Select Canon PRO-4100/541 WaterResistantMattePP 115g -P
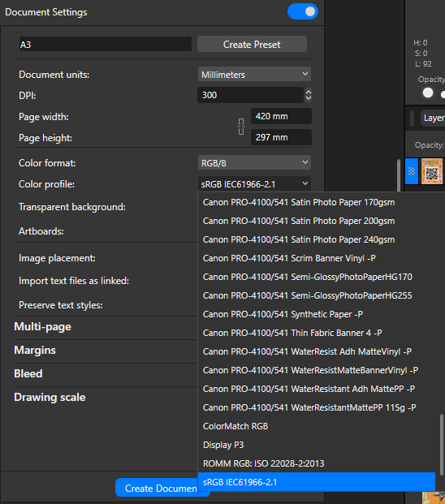The height and width of the screenshot is (504, 445). 317,407
